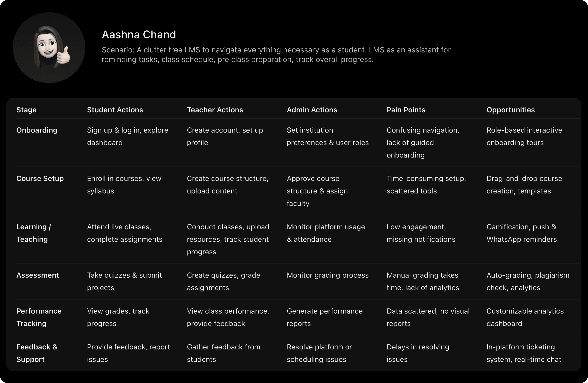Viewport: 588px width, 383px height.
Task: Select the Assessment row label
Action: [x=38, y=275]
